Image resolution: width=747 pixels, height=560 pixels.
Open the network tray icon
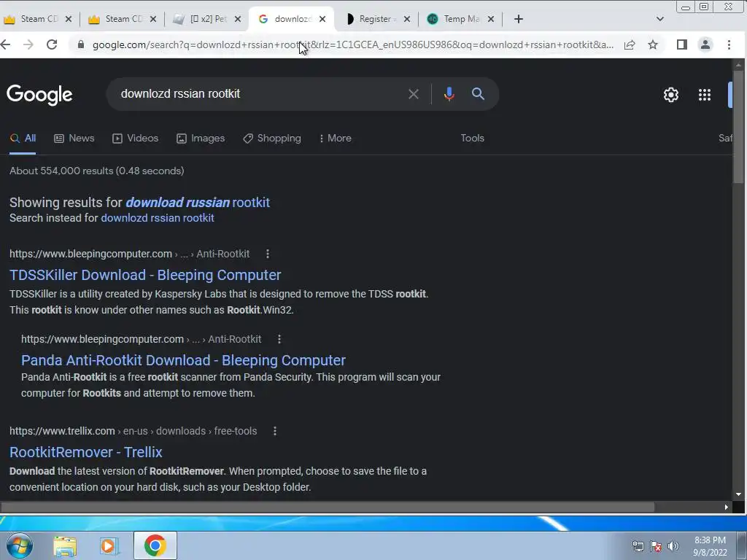pos(638,546)
